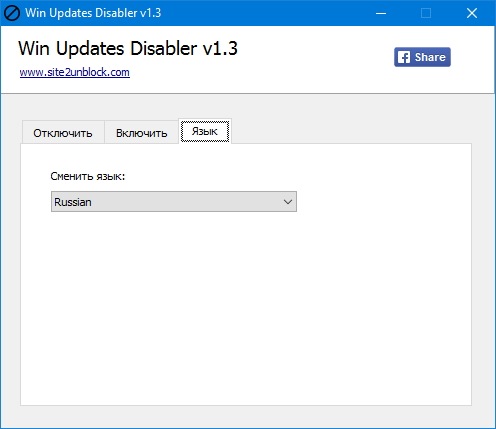Click empty area of the Язык tab panel

point(246,307)
